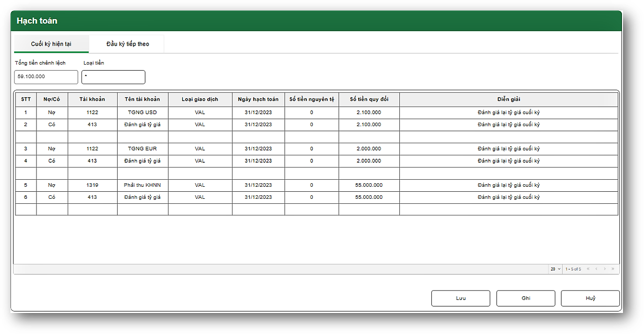Image resolution: width=644 pixels, height=334 pixels.
Task: Click STT number 3 cell
Action: click(x=26, y=149)
